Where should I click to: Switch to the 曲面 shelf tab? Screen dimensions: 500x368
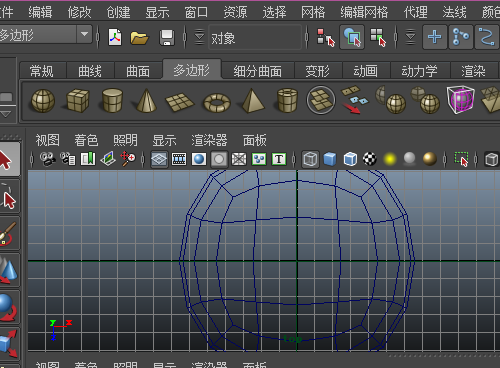pos(138,71)
